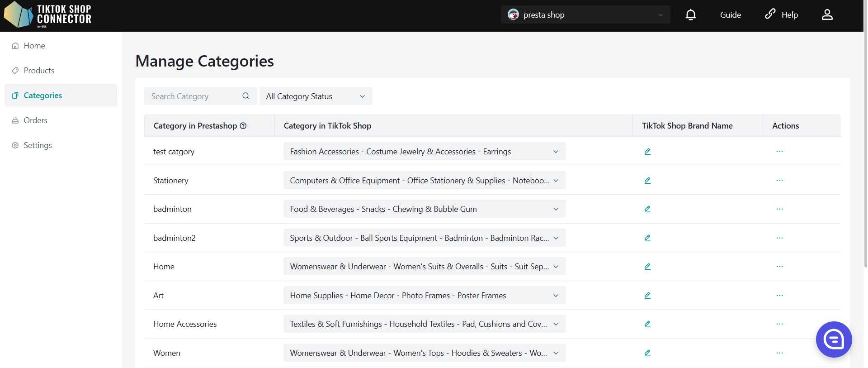Expand the Food & Beverages Snacks dropdown
The height and width of the screenshot is (368, 868).
point(425,209)
